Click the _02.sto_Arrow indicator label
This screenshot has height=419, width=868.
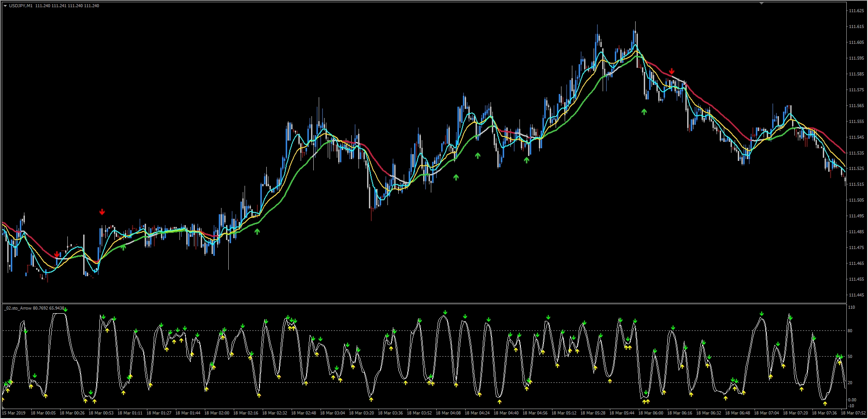click(x=19, y=308)
